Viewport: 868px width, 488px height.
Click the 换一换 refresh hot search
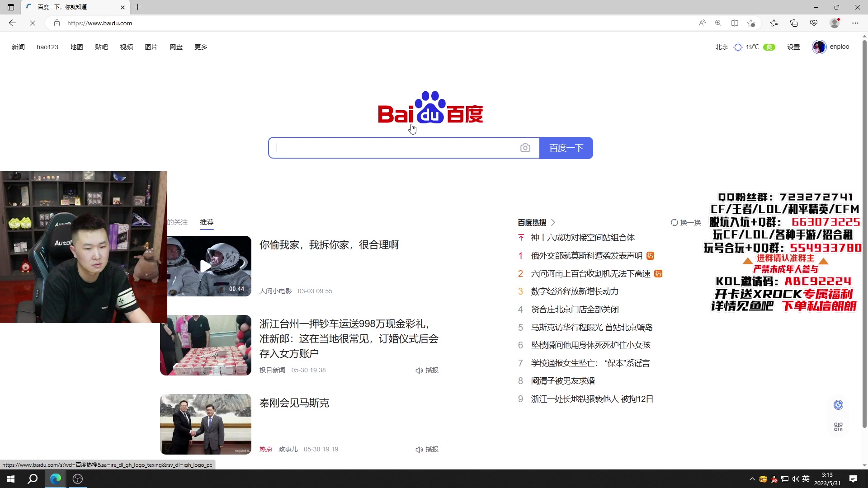pos(686,222)
